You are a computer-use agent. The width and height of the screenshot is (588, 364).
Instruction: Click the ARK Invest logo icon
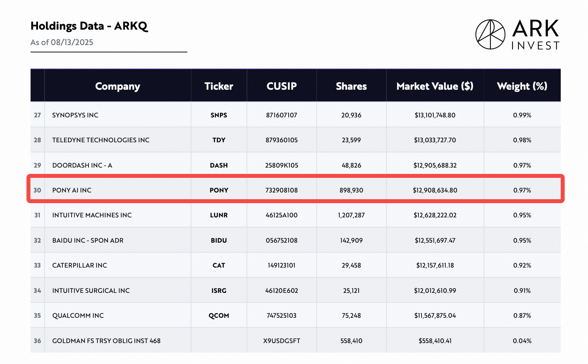(x=490, y=34)
